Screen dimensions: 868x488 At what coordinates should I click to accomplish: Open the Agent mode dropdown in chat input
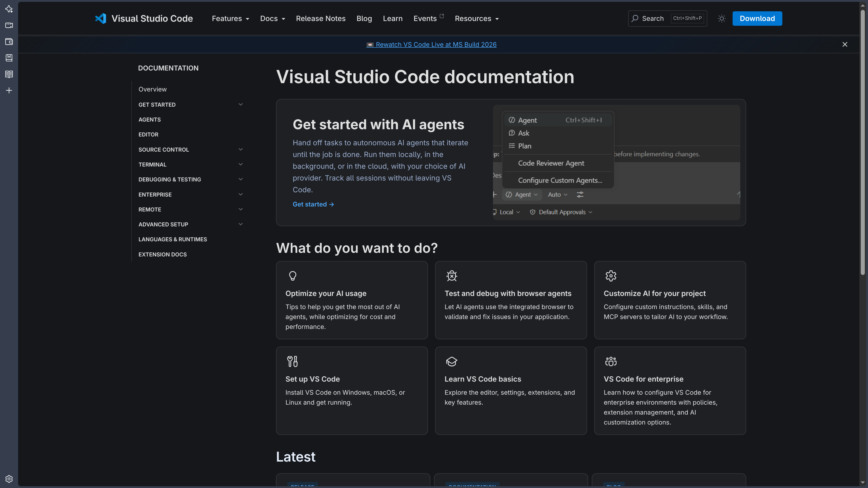tap(522, 195)
